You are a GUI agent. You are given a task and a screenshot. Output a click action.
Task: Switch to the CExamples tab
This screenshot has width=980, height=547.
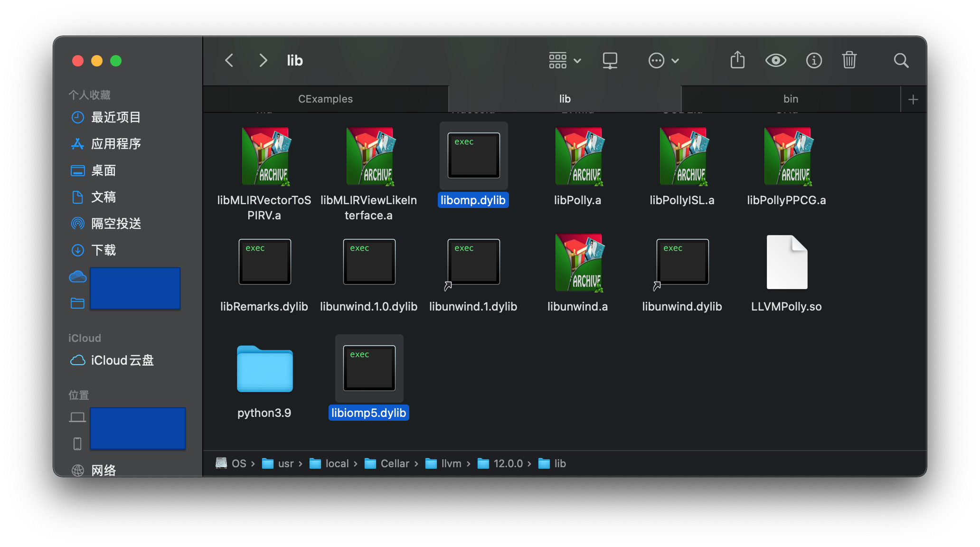pyautogui.click(x=325, y=99)
